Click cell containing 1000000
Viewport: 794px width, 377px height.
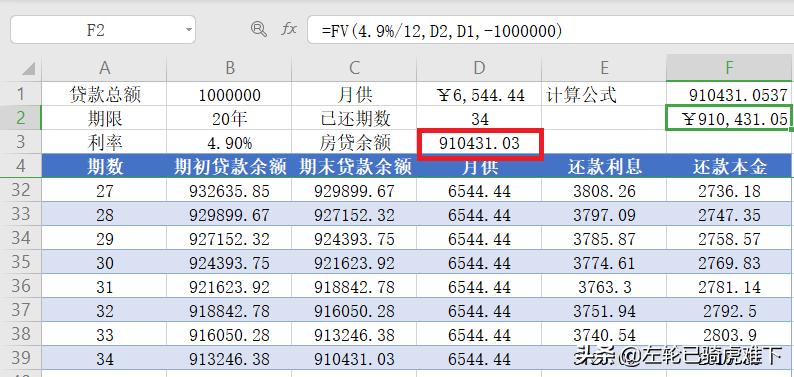pos(229,95)
